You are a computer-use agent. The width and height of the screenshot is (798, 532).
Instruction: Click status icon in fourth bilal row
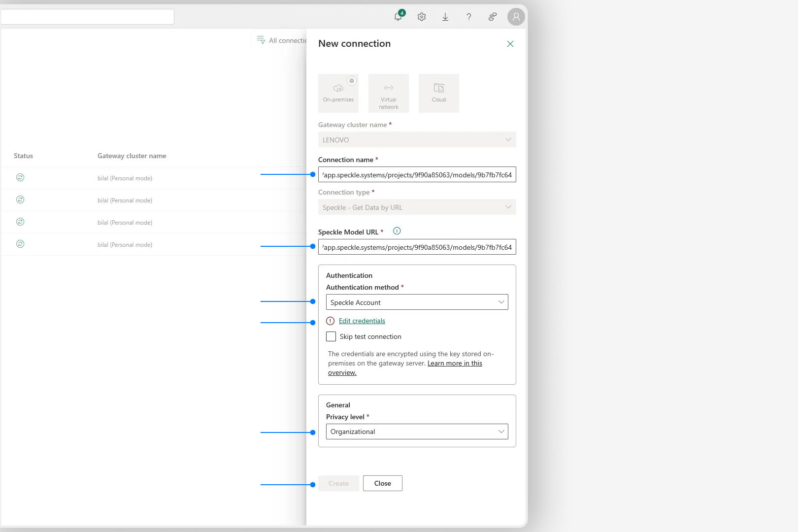pyautogui.click(x=20, y=244)
